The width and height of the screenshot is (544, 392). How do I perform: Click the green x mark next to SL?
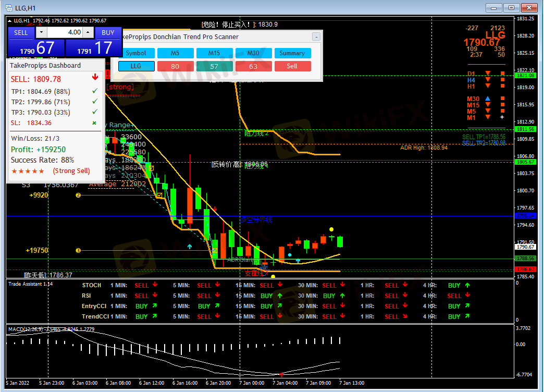click(94, 123)
